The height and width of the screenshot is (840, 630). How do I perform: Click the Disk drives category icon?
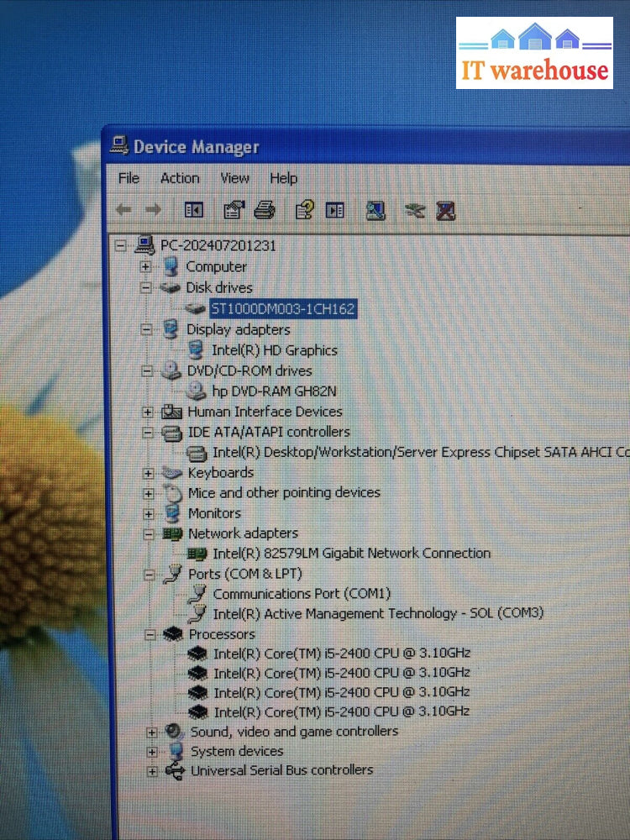click(x=170, y=288)
